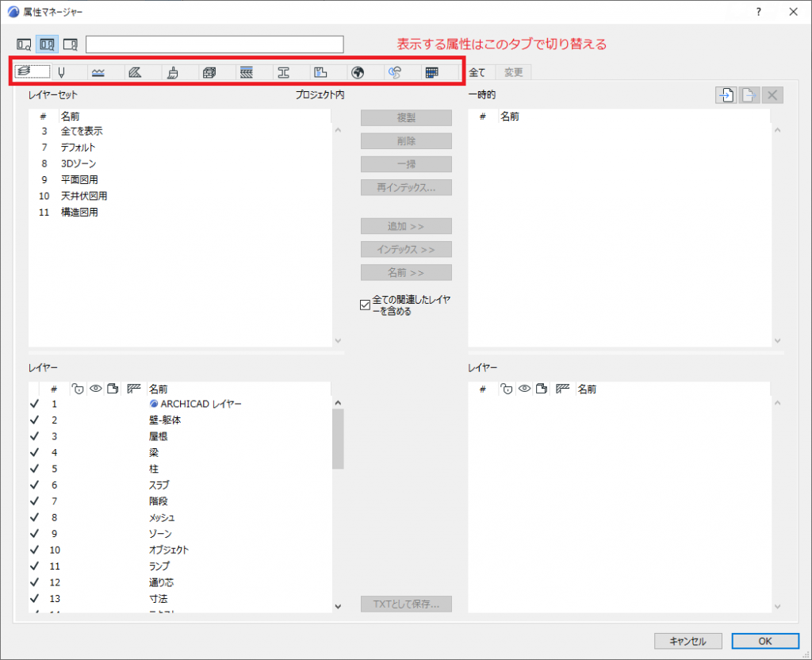
Task: Select layer set 平面図用
Action: [180, 180]
